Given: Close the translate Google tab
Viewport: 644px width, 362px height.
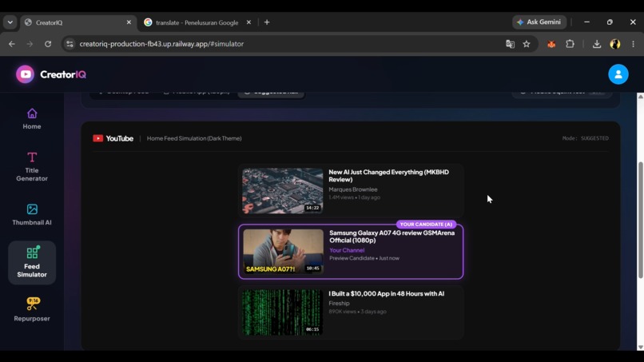Looking at the screenshot, I should (x=248, y=22).
